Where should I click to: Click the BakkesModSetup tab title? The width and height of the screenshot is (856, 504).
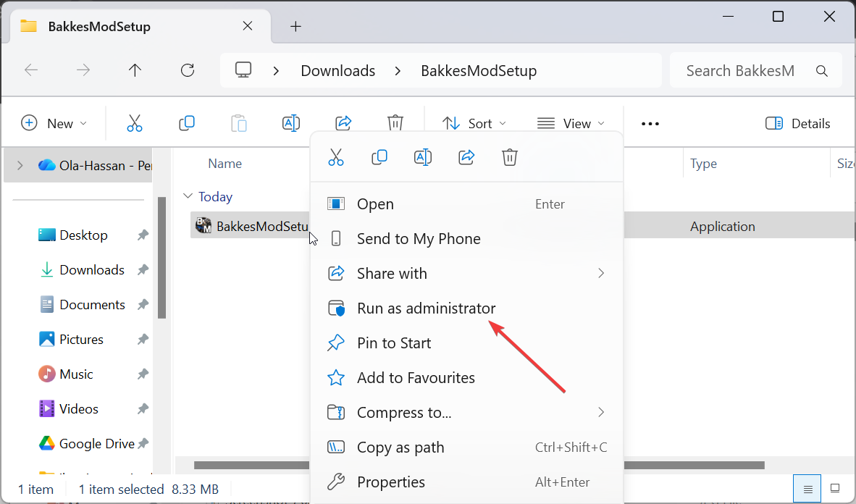pos(99,26)
